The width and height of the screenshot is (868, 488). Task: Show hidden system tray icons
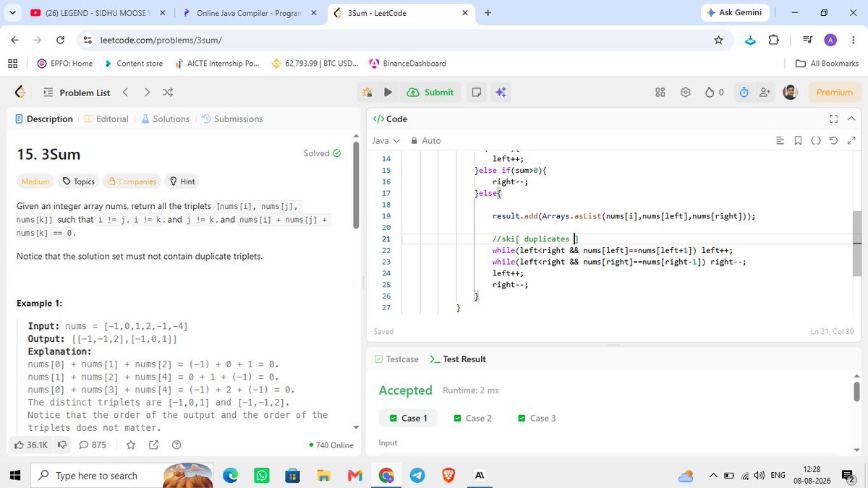coord(712,475)
